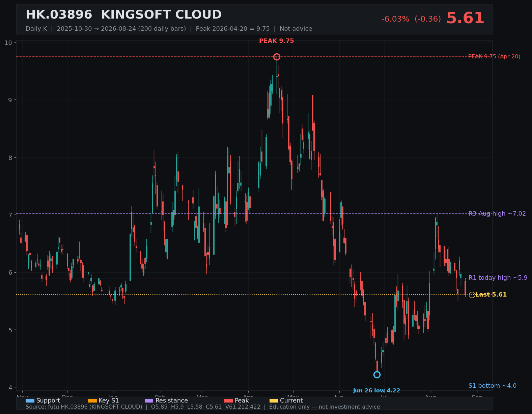
Task: Click the R1 today high ~5.9 label
Action: tap(498, 278)
